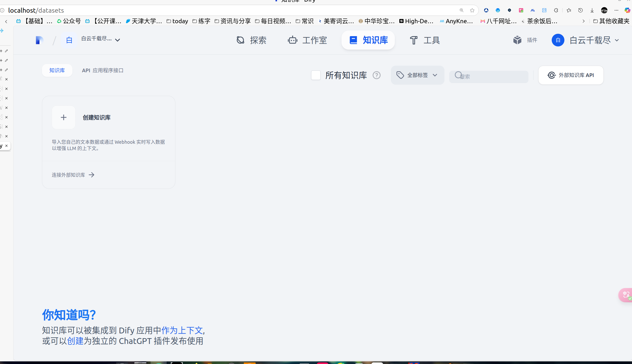Viewport: 632px width, 364px height.
Task: Click the browser history icon
Action: pos(580,10)
